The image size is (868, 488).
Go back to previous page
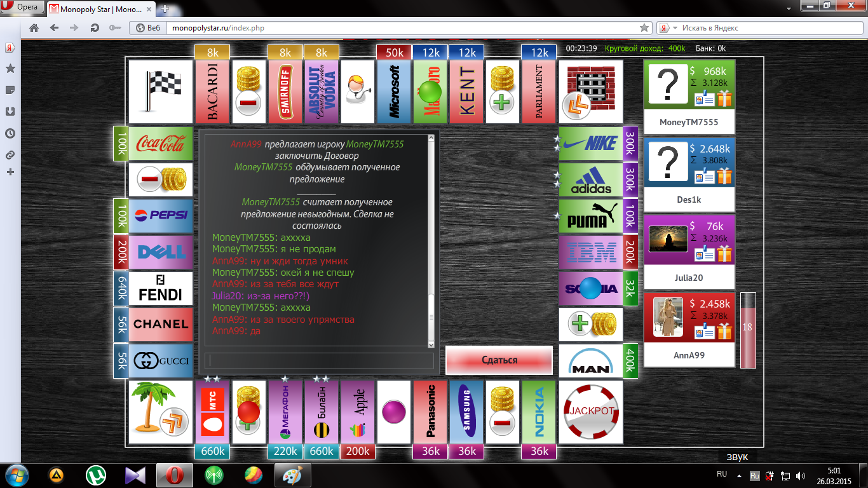coord(54,28)
